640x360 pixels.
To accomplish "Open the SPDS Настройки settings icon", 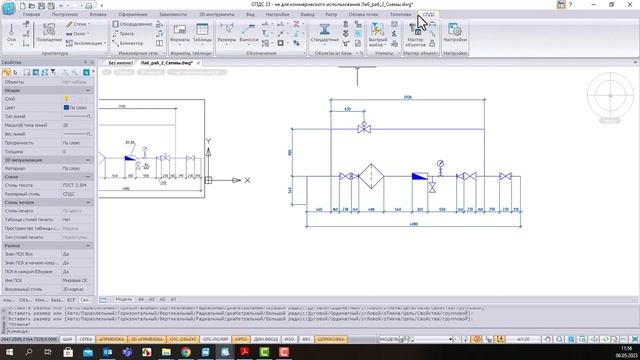I will pyautogui.click(x=455, y=33).
